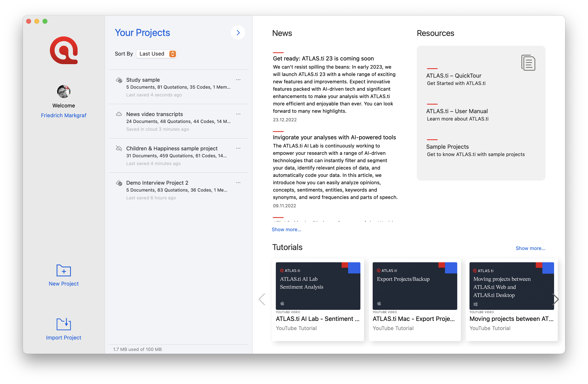
Task: Click 'Last saved 4 seconds ago' text
Action: click(154, 95)
